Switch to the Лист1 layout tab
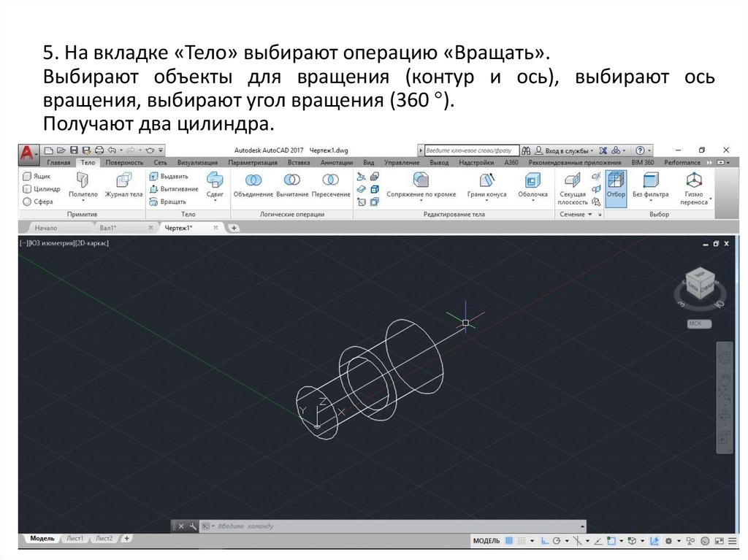748x560 pixels. (x=75, y=538)
